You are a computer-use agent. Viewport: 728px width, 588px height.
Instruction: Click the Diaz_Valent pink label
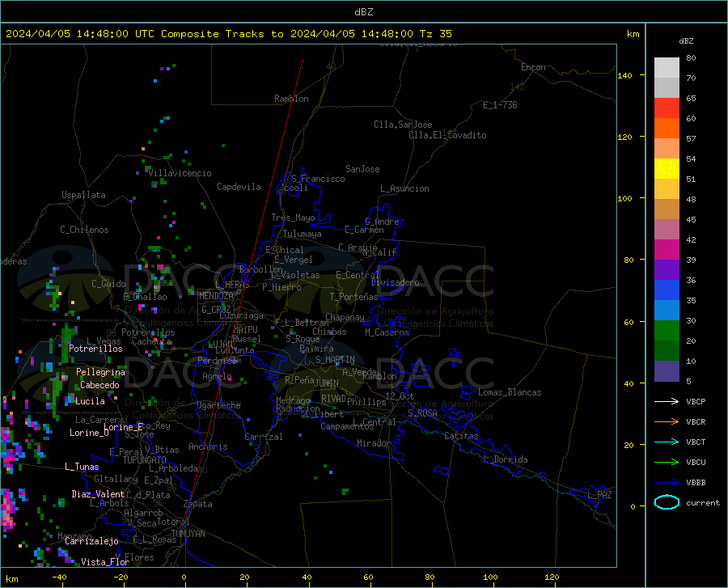click(x=98, y=494)
